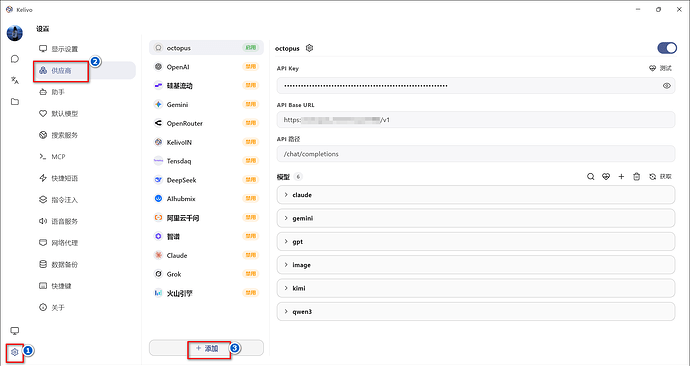The image size is (690, 366).
Task: Open 助手 assistant settings
Action: click(x=85, y=92)
